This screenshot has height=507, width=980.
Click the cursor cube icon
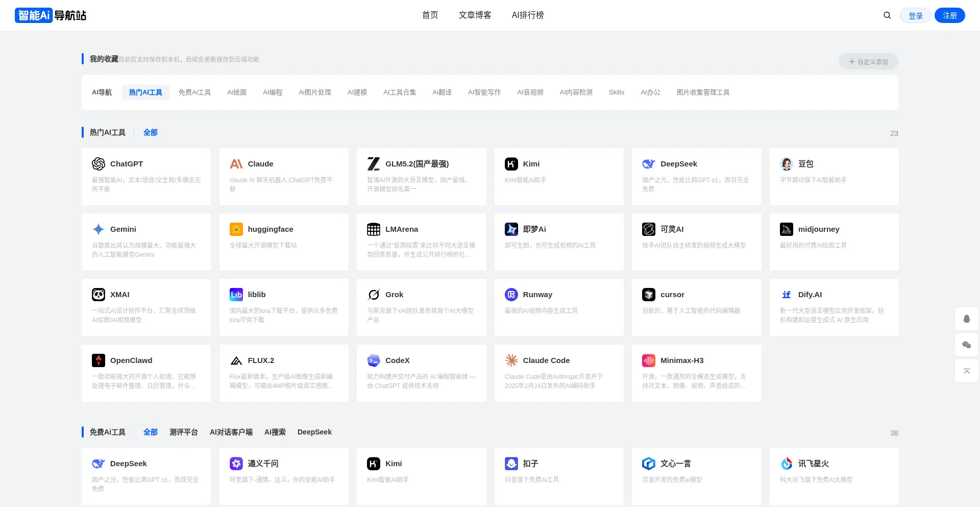[x=649, y=295]
